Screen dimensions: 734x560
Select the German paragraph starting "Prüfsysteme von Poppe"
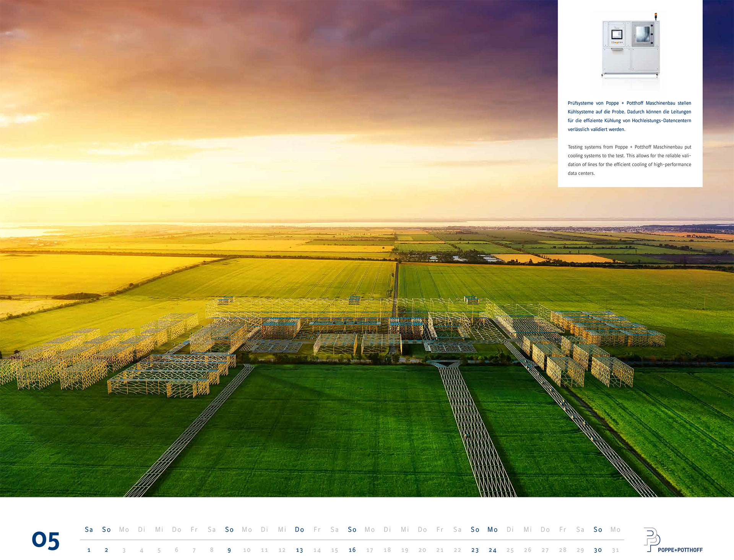tap(629, 116)
